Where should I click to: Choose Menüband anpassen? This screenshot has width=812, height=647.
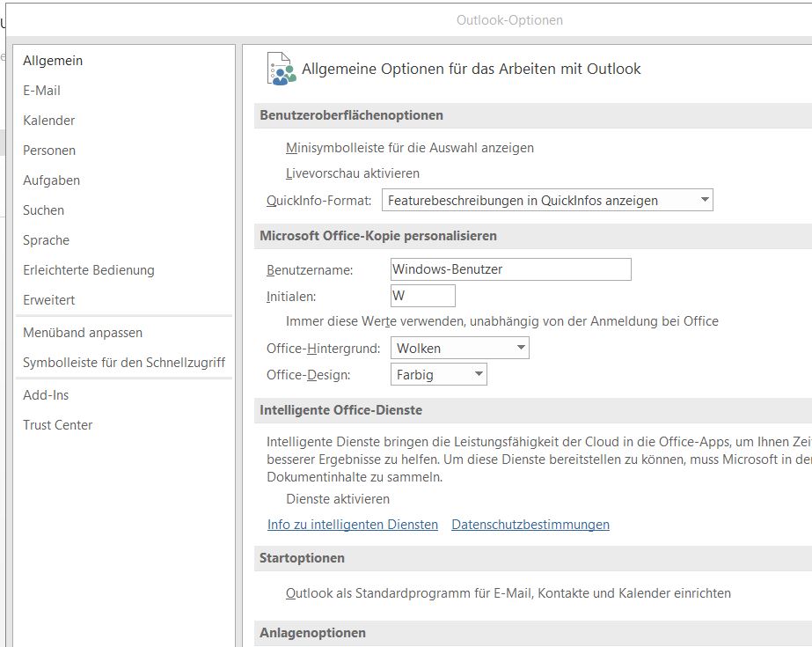point(83,333)
